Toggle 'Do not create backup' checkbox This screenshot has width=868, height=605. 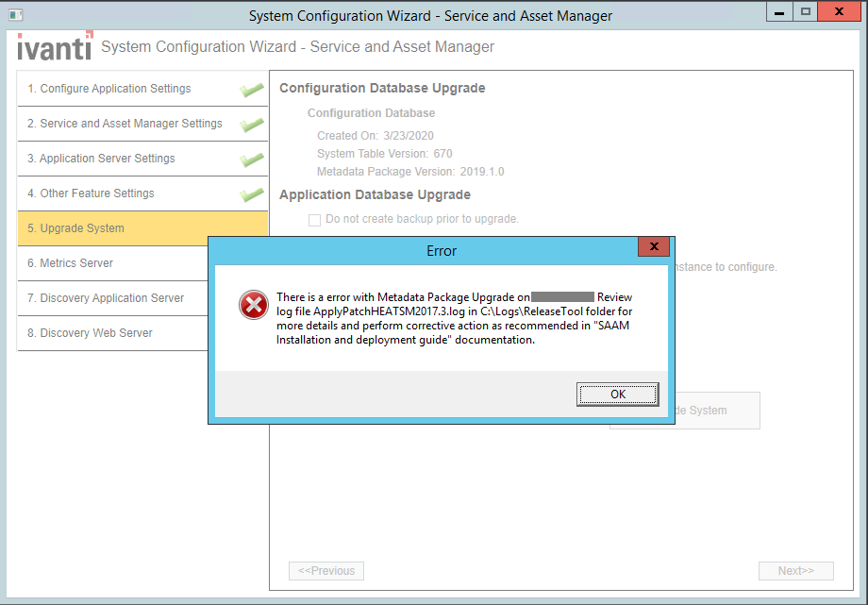[315, 220]
